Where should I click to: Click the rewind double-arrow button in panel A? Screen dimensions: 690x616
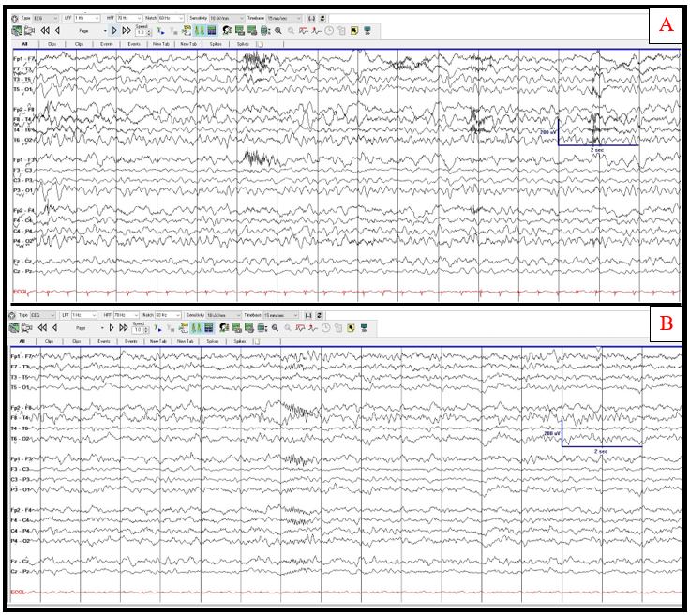click(45, 31)
